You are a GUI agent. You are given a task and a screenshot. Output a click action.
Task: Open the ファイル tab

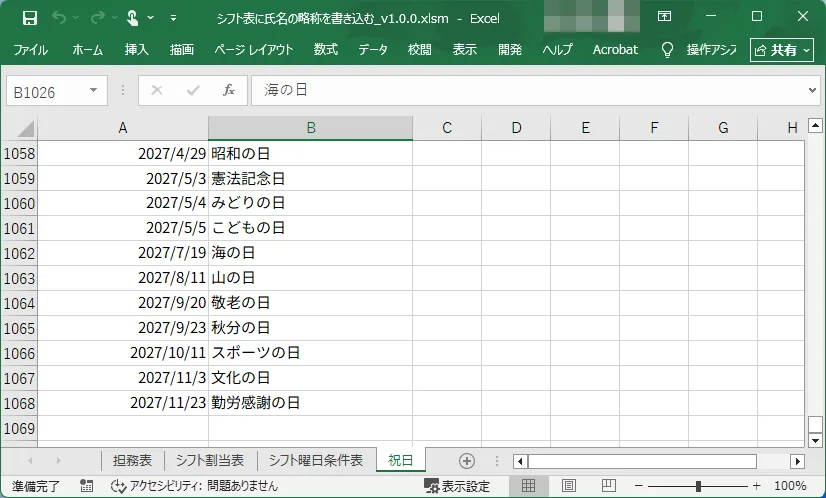click(x=31, y=50)
